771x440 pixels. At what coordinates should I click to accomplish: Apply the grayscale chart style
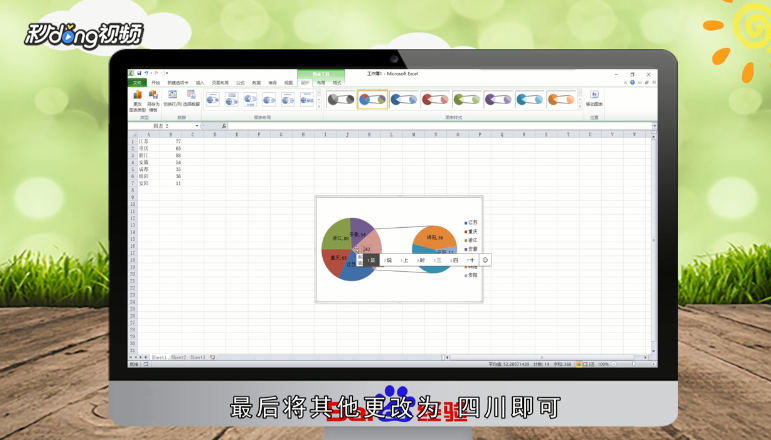341,100
